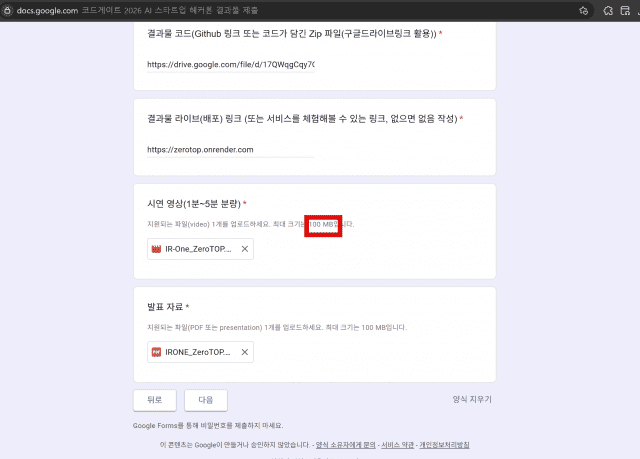Viewport: 640px width, 459px height.
Task: Remove the IR-One_ZeroTOP video file
Action: 244,249
